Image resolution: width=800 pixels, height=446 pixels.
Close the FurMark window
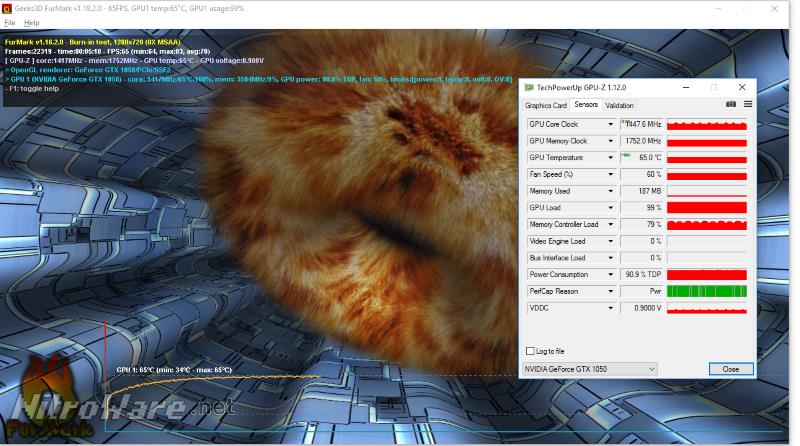pyautogui.click(x=774, y=9)
